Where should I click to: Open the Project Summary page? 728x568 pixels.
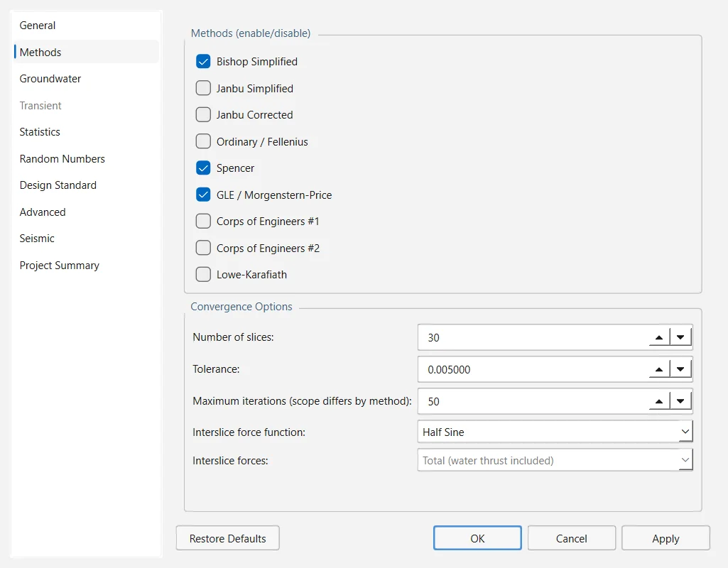(87, 266)
